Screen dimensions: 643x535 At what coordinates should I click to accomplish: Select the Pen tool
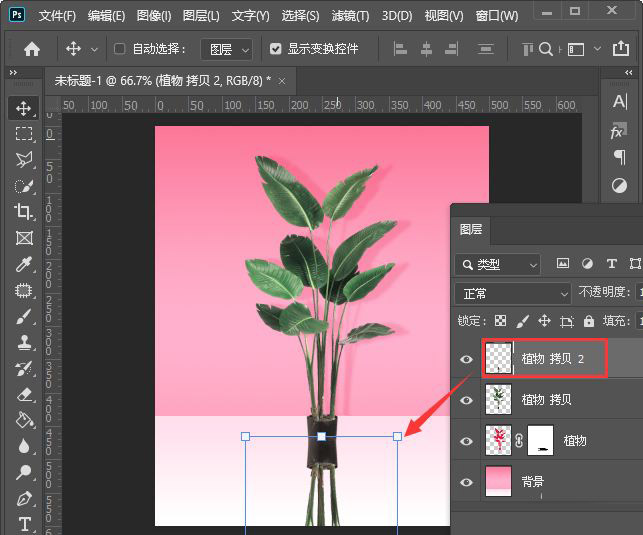click(24, 498)
